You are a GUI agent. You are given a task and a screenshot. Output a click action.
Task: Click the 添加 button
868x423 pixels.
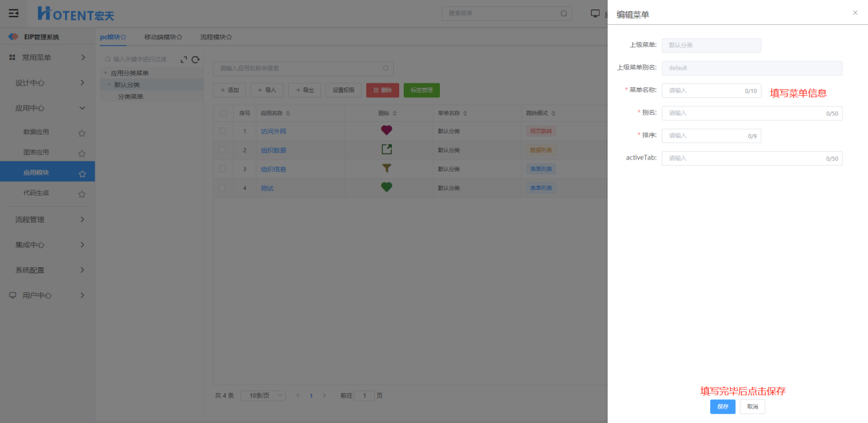coord(229,90)
